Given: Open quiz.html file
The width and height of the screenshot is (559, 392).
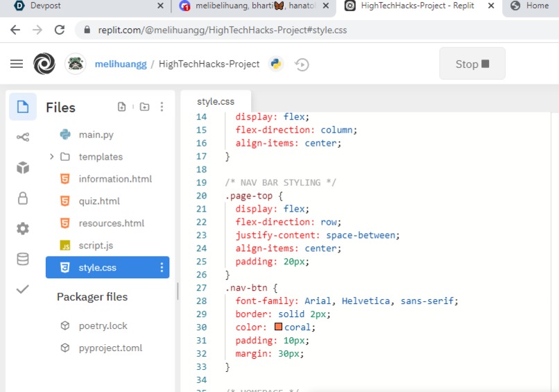Looking at the screenshot, I should 108,201.
